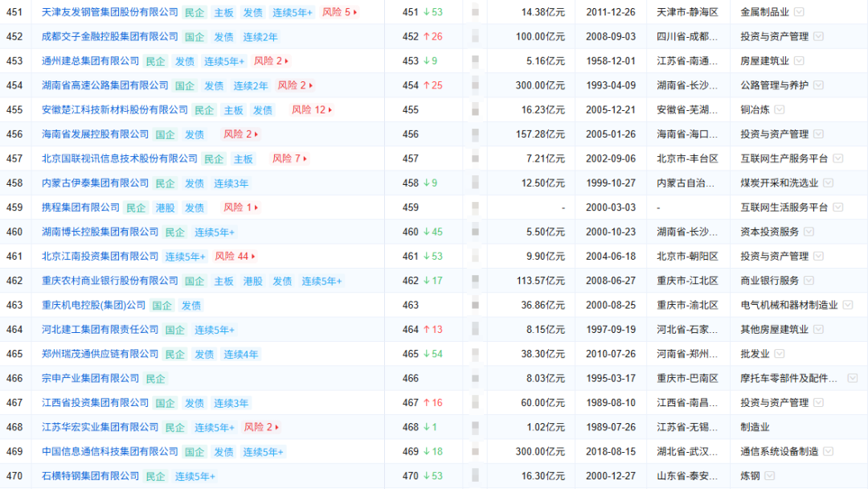This screenshot has width=868, height=489.
Task: Open 宗申产业集团有限公司 link
Action: pos(90,378)
